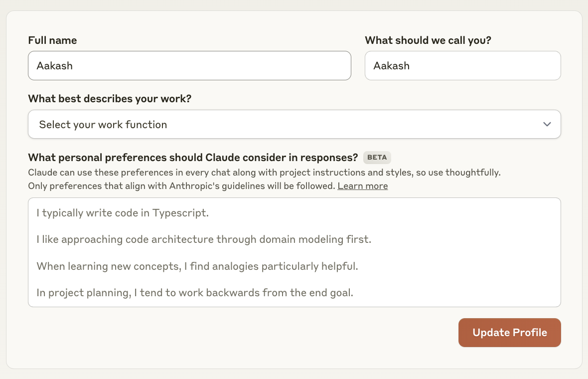Place cursor on "Aakash" in the nickname field
The height and width of the screenshot is (379, 588).
coord(392,65)
